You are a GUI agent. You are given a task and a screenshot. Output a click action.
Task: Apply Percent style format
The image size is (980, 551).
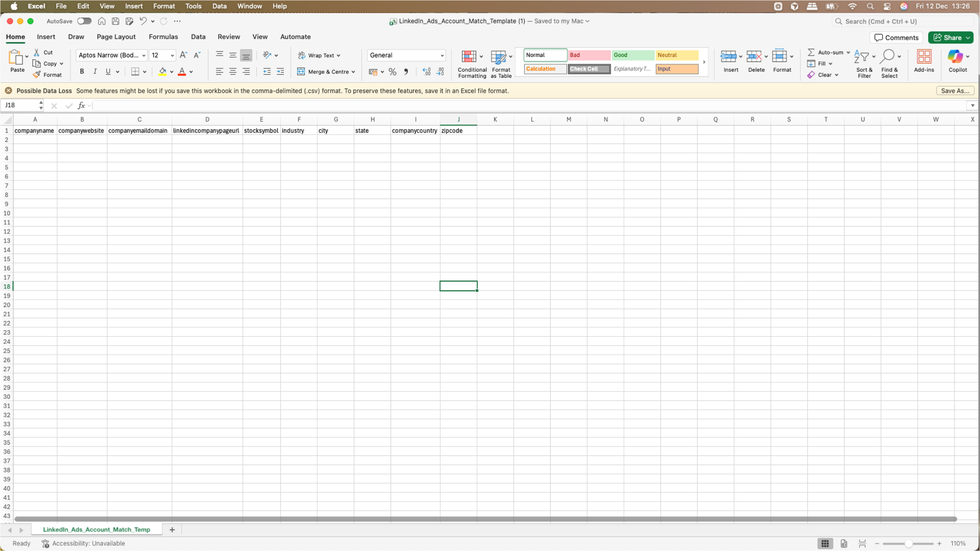click(393, 72)
